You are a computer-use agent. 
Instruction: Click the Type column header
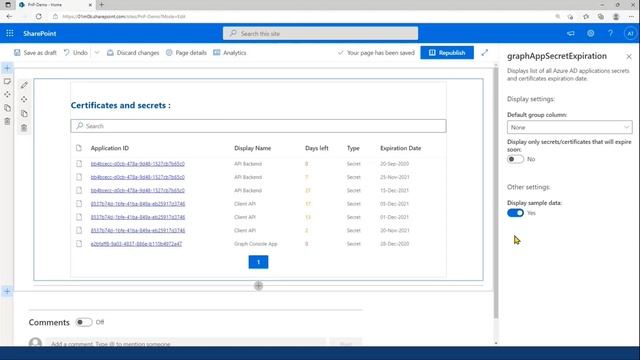click(353, 148)
